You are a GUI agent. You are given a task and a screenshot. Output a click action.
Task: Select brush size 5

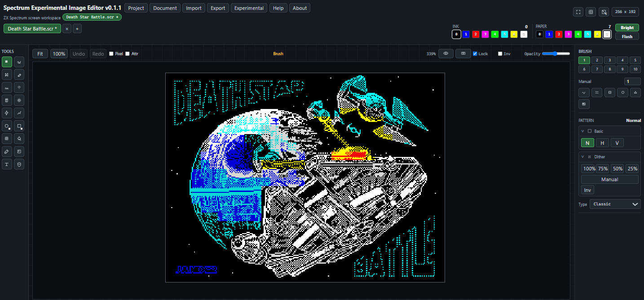(x=635, y=60)
